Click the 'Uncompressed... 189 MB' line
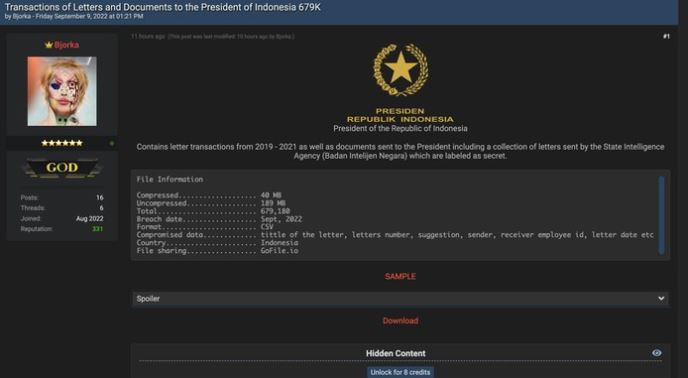This screenshot has width=688, height=378. point(211,203)
